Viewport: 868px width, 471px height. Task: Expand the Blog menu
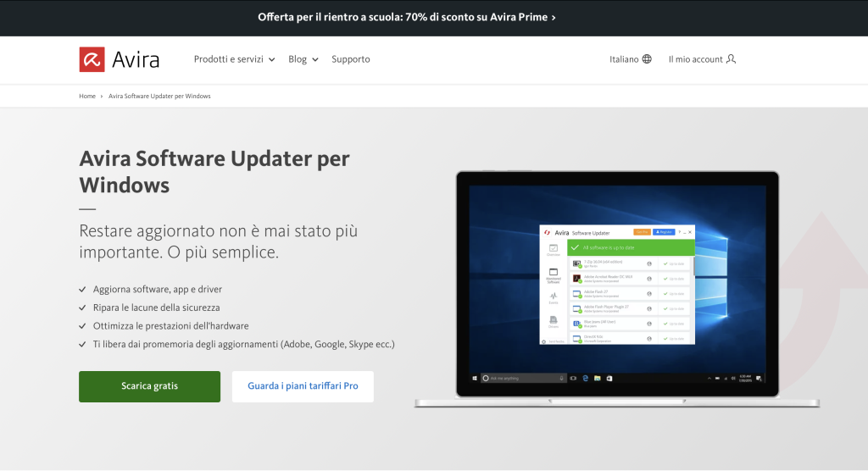(303, 59)
